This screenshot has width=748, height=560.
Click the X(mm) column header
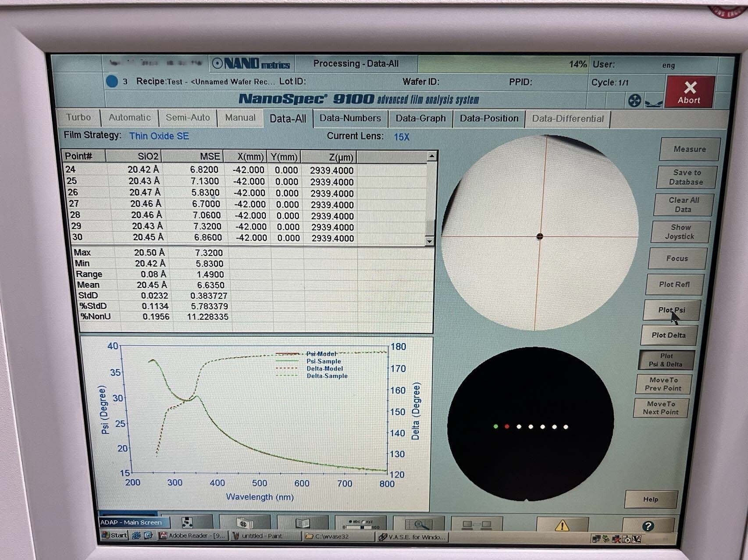pos(245,157)
